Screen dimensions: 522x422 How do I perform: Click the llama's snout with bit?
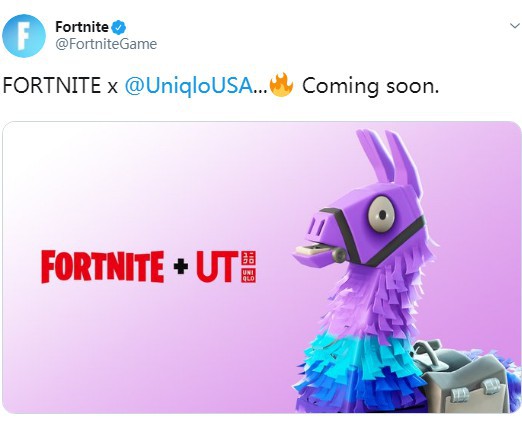tap(320, 238)
